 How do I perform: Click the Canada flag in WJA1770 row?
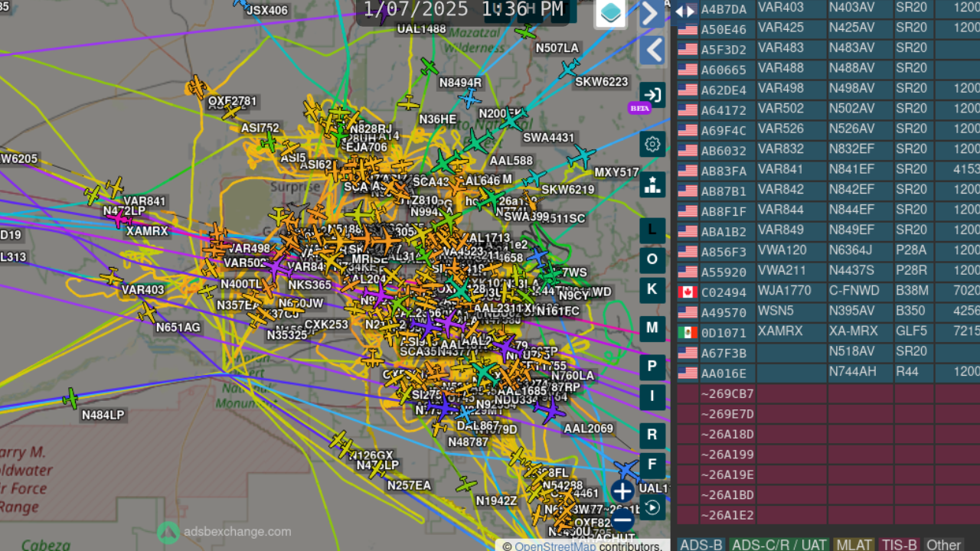click(x=688, y=292)
